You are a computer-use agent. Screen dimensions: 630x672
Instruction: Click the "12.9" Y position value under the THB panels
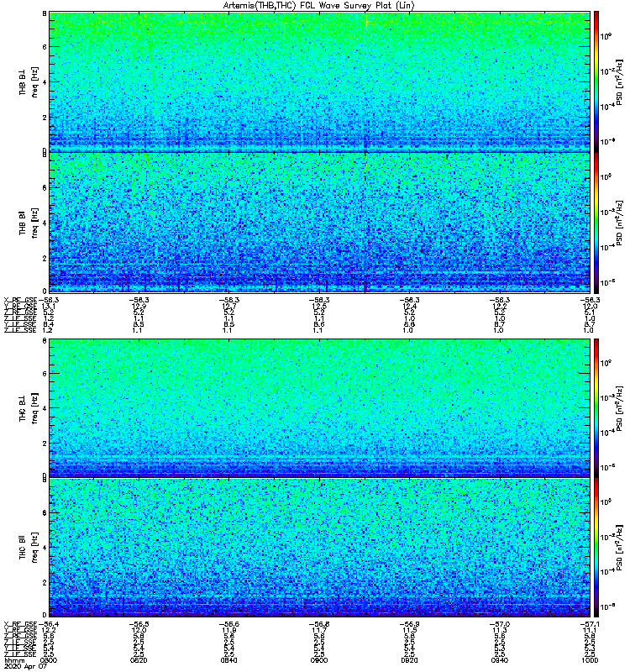click(x=139, y=306)
